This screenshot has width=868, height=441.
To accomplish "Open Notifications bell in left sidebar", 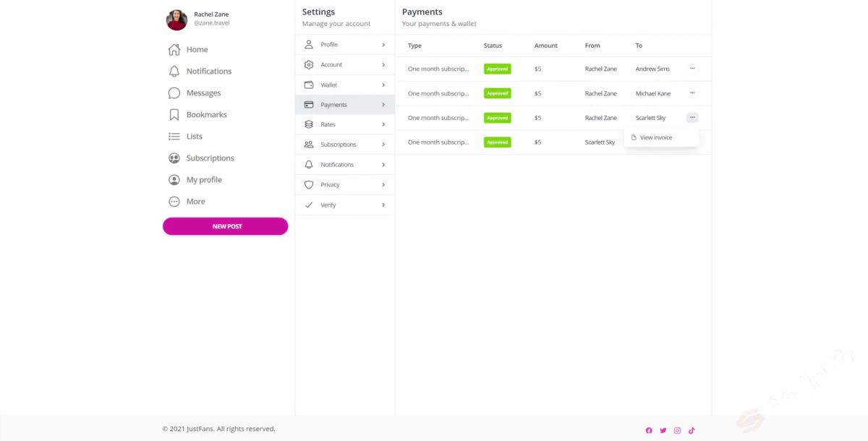I will click(x=174, y=72).
